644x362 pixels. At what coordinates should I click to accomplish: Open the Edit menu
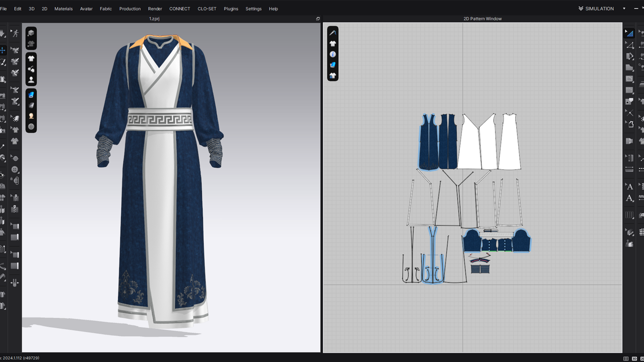(x=18, y=9)
